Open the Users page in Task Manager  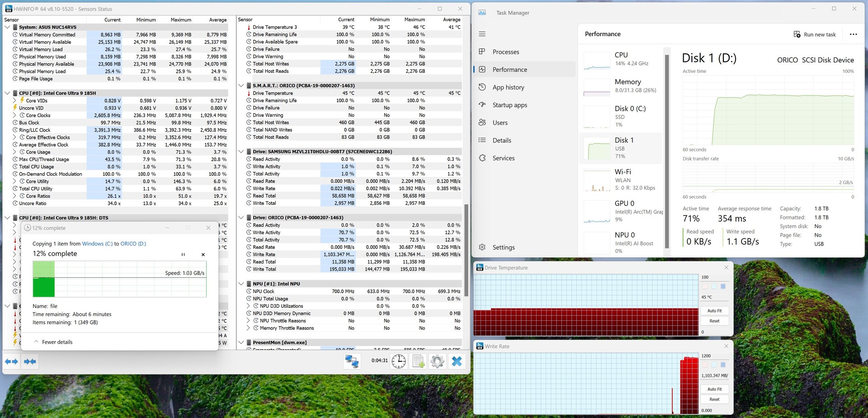(524, 123)
